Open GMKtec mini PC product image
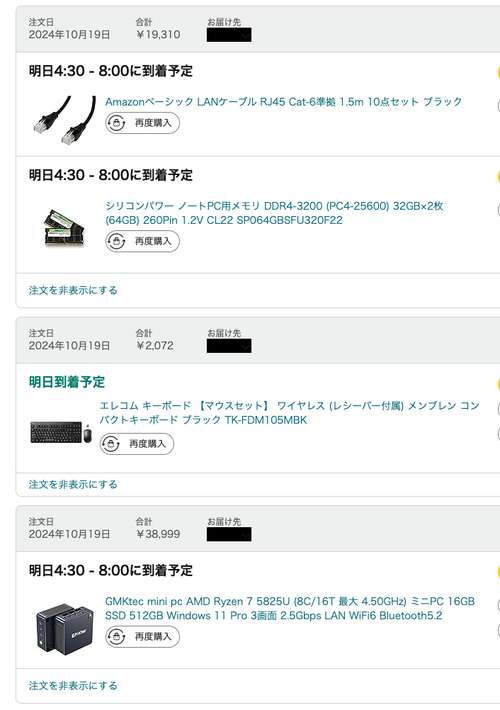This screenshot has width=500, height=710. (x=65, y=629)
